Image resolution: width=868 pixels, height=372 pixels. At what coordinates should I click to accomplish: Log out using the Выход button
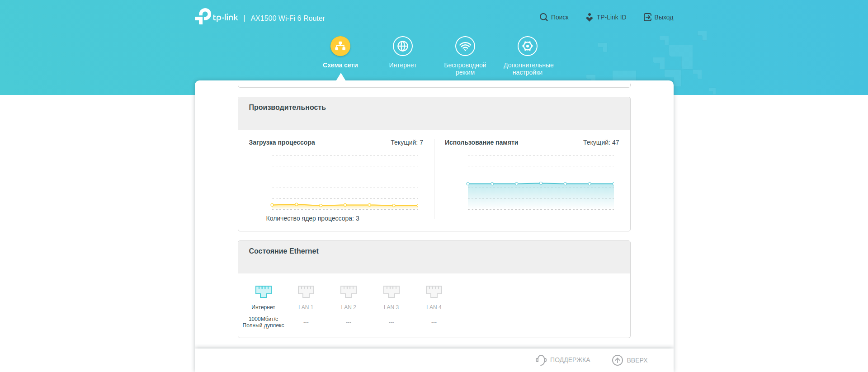coord(658,17)
